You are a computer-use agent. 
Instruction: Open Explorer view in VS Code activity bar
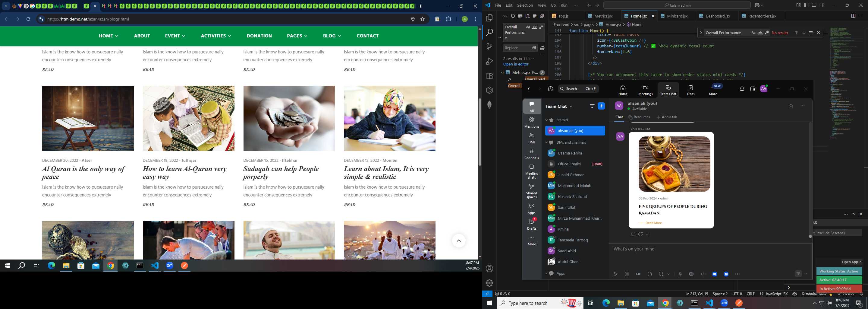(x=489, y=18)
